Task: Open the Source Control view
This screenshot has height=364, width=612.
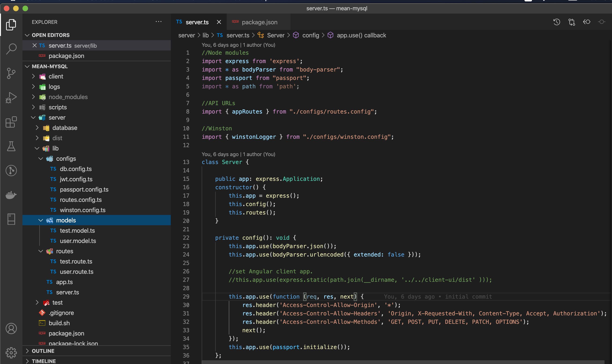Action: (11, 73)
